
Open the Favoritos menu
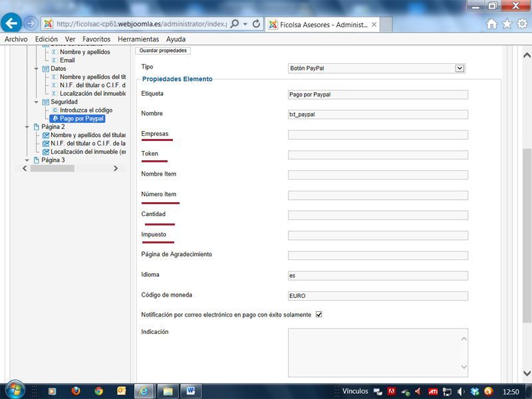(x=96, y=39)
